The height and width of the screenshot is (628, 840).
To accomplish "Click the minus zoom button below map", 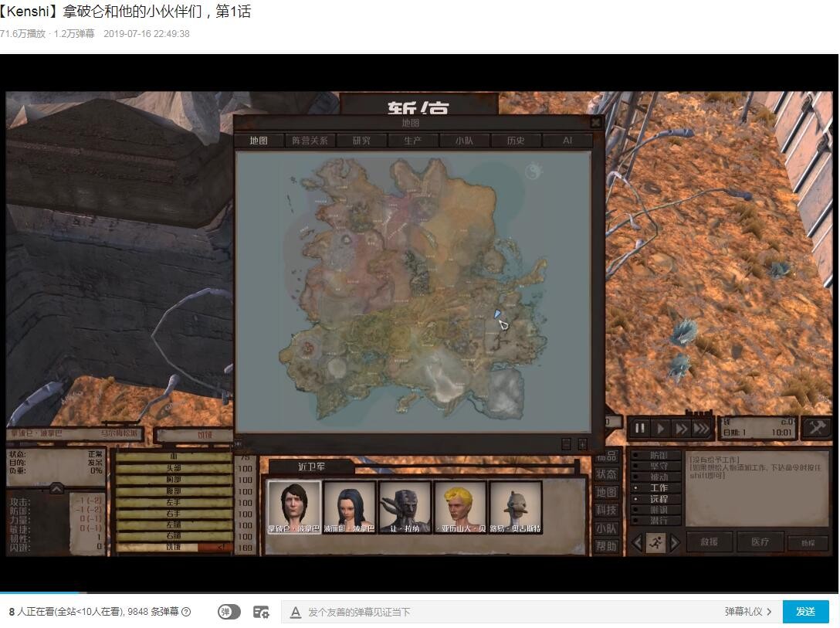I will pos(566,443).
